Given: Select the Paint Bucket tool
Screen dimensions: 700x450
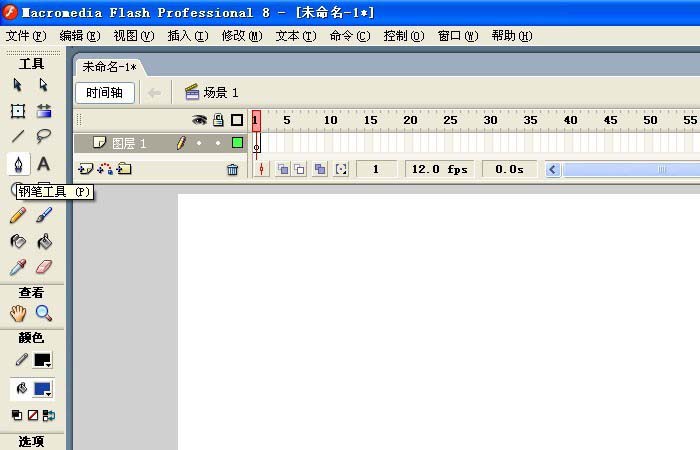Looking at the screenshot, I should point(44,242).
